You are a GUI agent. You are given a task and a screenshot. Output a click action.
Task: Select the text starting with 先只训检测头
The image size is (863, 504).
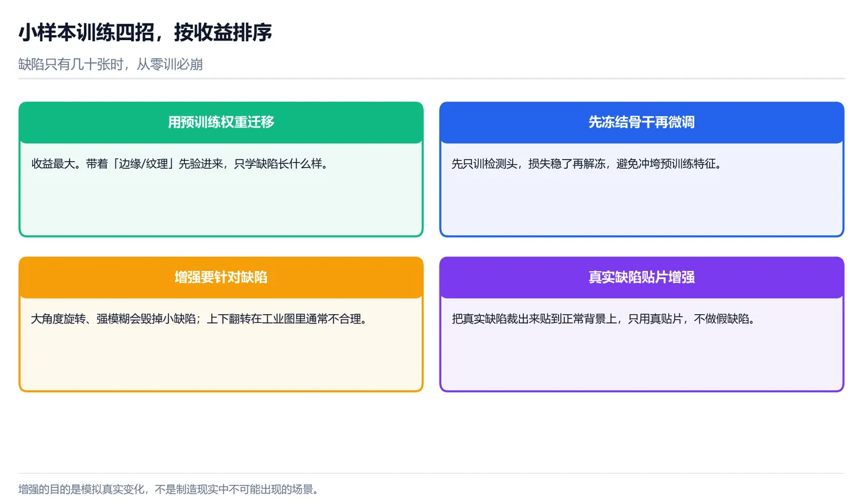(x=587, y=164)
